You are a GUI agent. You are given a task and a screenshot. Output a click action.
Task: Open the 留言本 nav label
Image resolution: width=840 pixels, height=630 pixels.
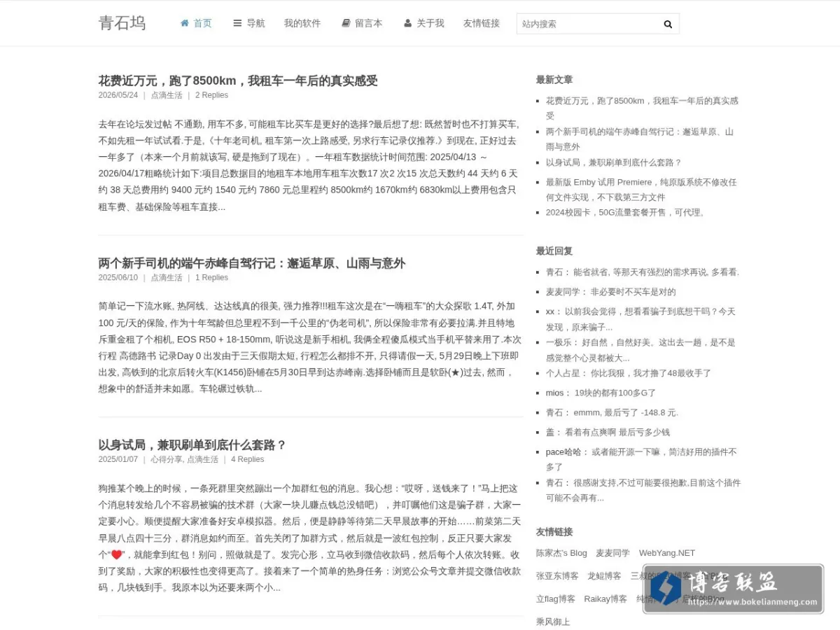(369, 23)
